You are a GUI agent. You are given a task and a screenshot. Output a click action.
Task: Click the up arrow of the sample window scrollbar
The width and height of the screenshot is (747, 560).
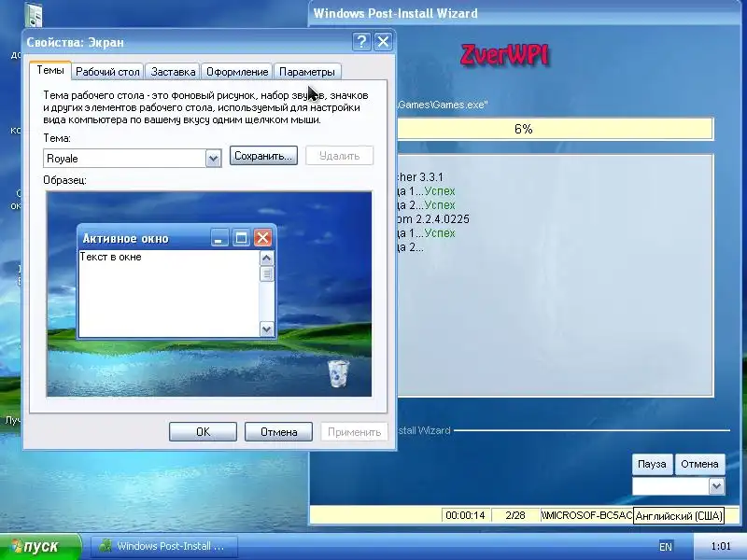tap(266, 259)
